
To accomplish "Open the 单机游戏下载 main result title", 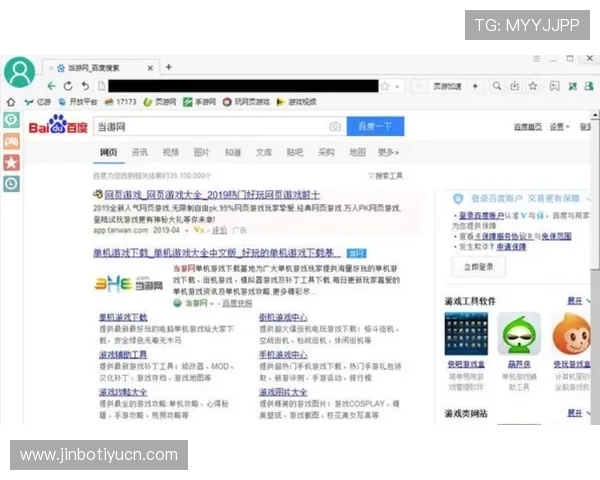I will (217, 253).
